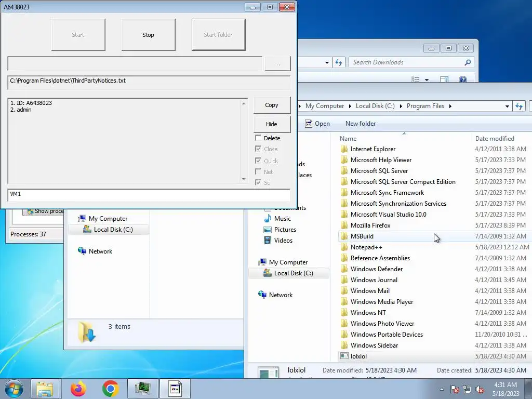Open Pictures in the navigation pane
532x399 pixels.
(x=285, y=229)
